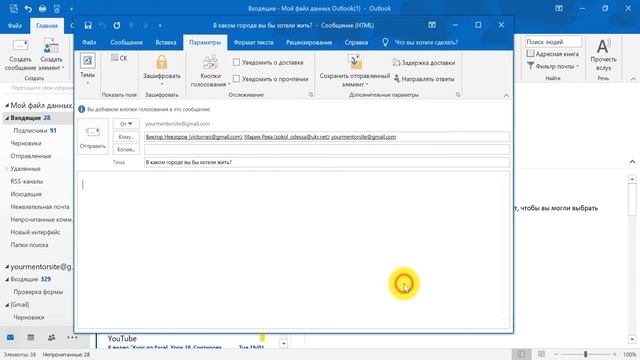Open Кнопки голосования voting buttons menu

(210, 71)
